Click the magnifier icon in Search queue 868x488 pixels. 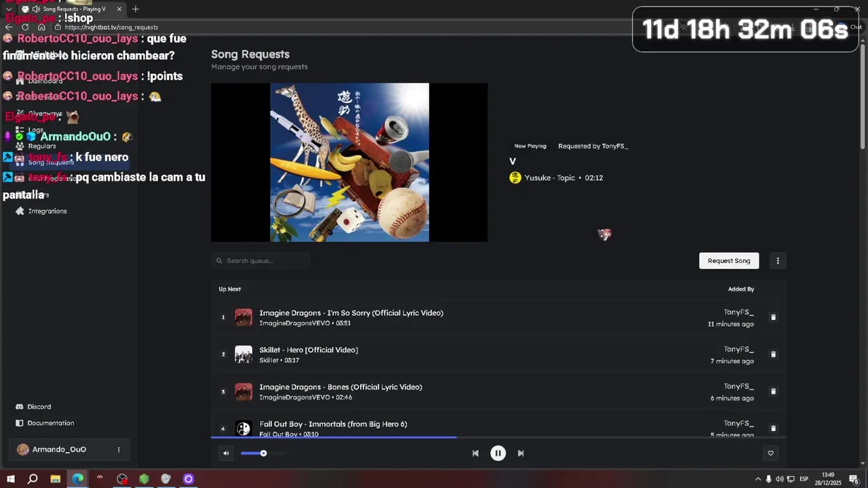pyautogui.click(x=219, y=261)
